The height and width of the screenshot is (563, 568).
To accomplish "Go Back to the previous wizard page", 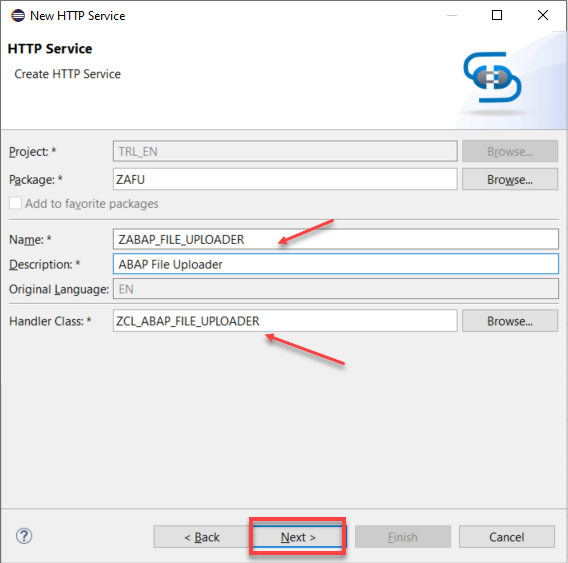I will click(202, 537).
